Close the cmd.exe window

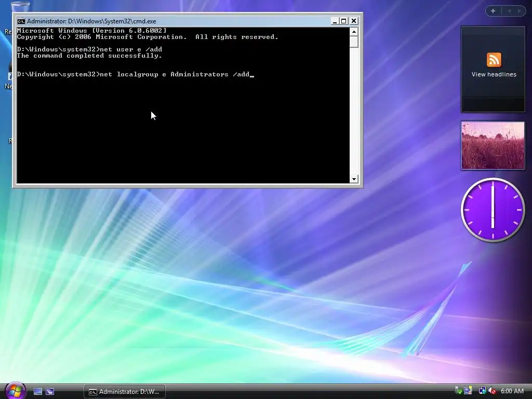[x=353, y=21]
